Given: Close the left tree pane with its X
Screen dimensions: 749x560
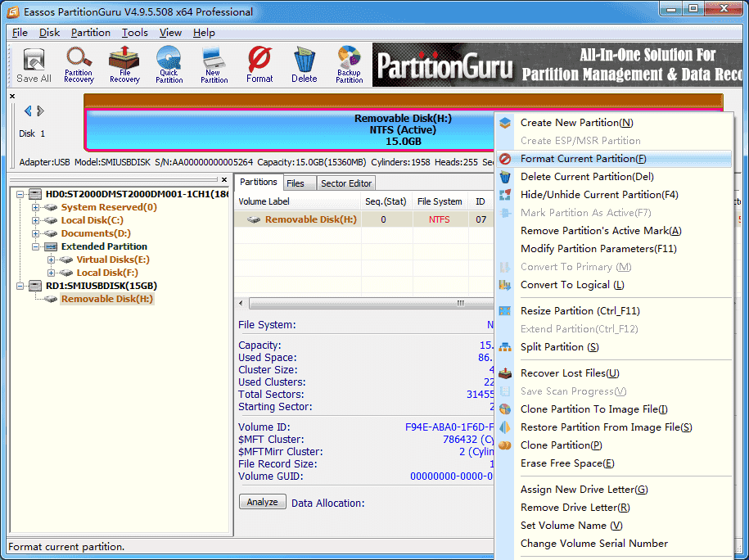Looking at the screenshot, I should click(x=224, y=179).
